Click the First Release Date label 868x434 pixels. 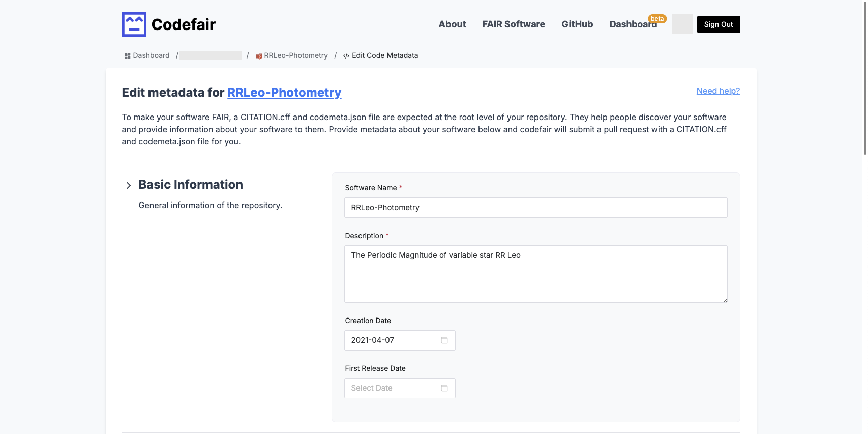[375, 368]
